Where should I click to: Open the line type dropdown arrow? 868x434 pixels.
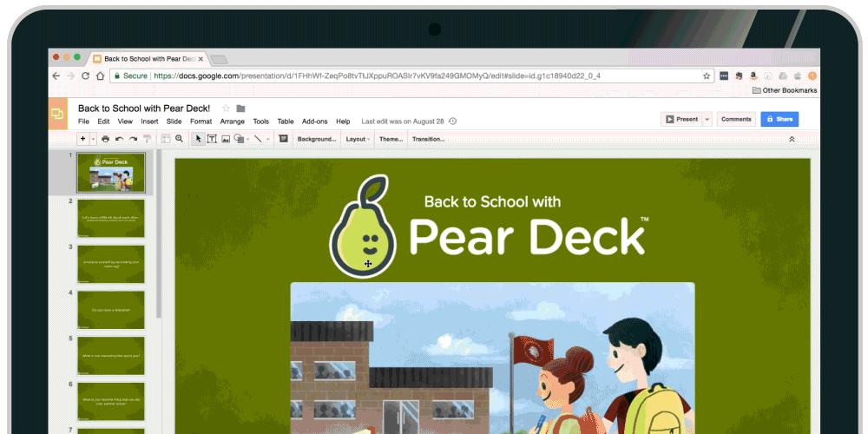(267, 139)
